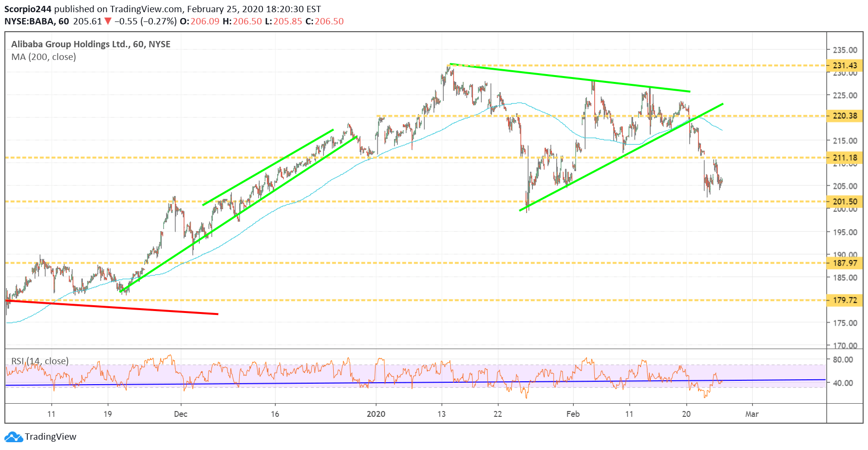Click the 16 date axis label
The image size is (868, 450).
pyautogui.click(x=275, y=414)
